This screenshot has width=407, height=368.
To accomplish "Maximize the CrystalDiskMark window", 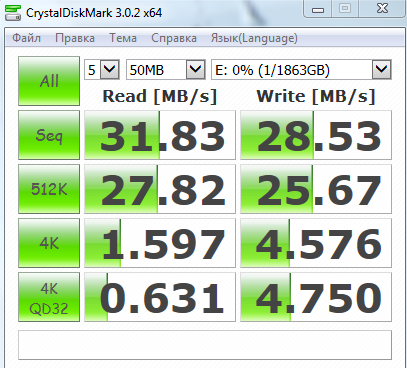I will (x=345, y=9).
